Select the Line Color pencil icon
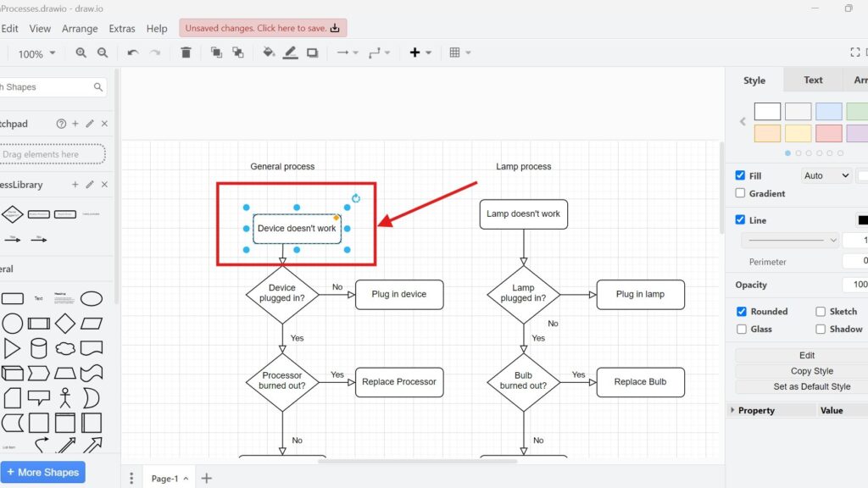868x488 pixels. coord(292,52)
